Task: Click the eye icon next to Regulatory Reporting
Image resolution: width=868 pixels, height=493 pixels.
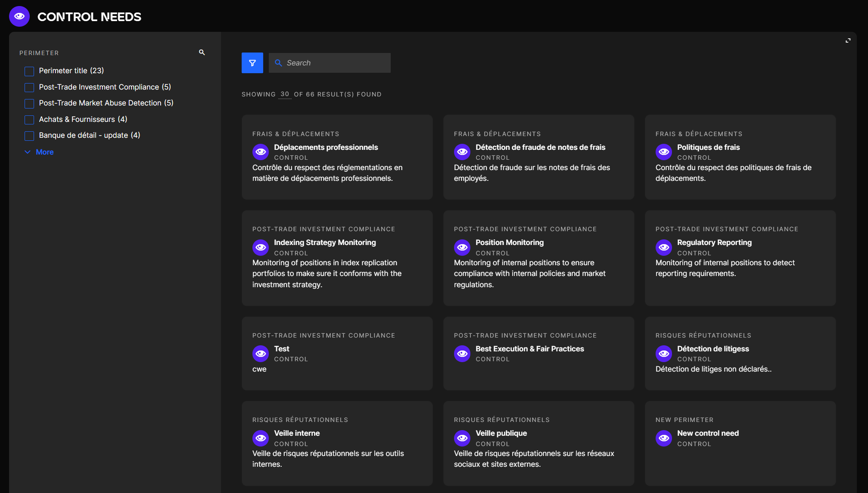Action: (663, 247)
